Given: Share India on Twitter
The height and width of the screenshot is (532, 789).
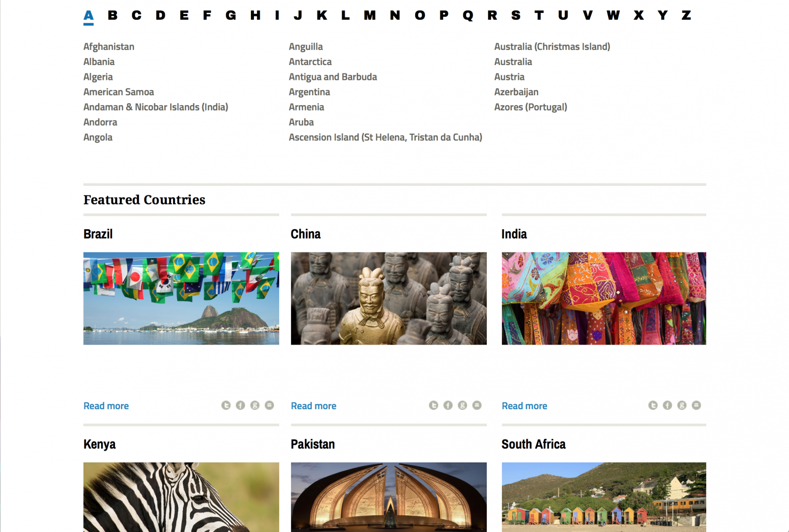Looking at the screenshot, I should 653,405.
